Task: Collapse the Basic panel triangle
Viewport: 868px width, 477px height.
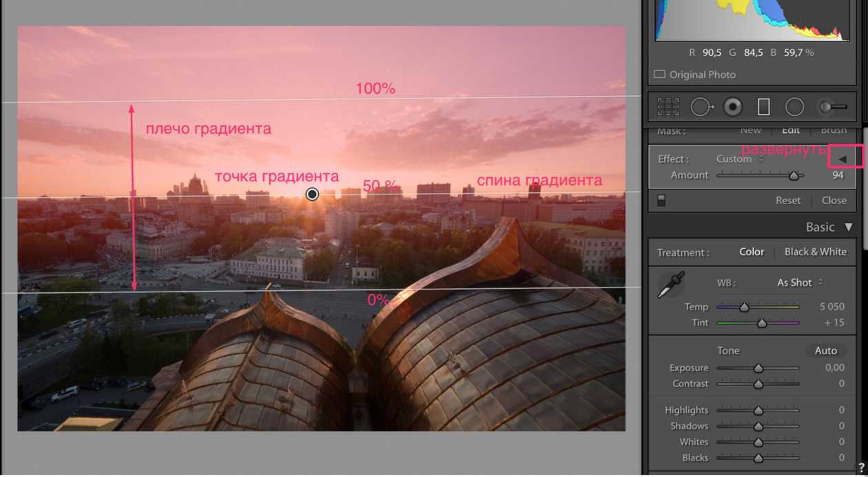Action: [849, 227]
